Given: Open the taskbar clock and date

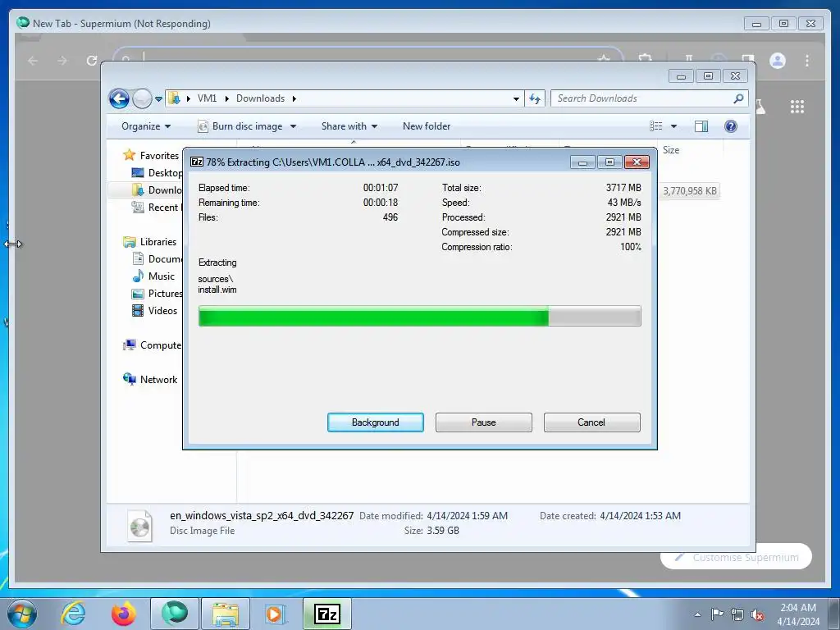Looking at the screenshot, I should click(x=798, y=614).
